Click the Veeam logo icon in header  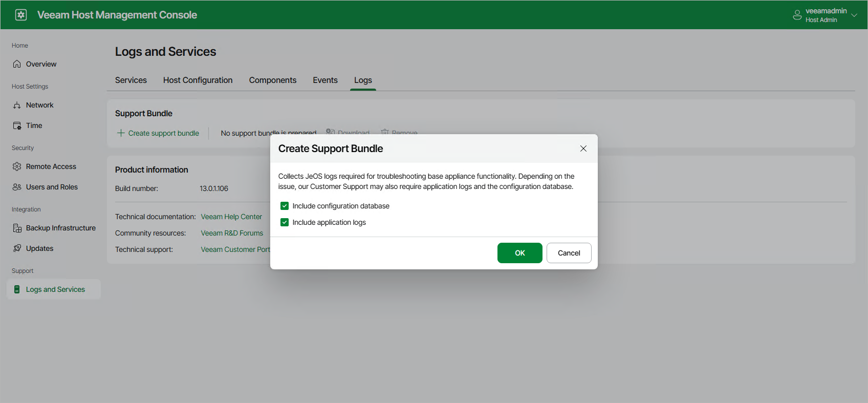click(21, 15)
